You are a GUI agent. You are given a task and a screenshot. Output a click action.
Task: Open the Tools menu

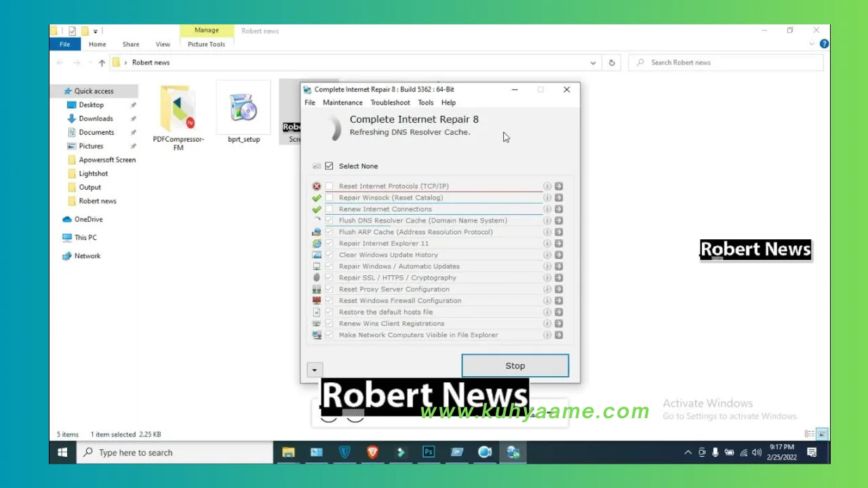point(425,103)
